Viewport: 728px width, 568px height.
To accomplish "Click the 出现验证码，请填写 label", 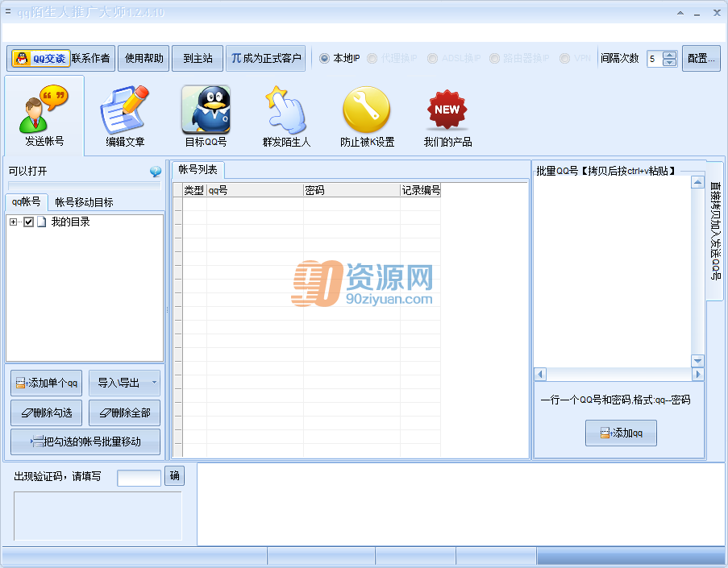I will pos(57,477).
